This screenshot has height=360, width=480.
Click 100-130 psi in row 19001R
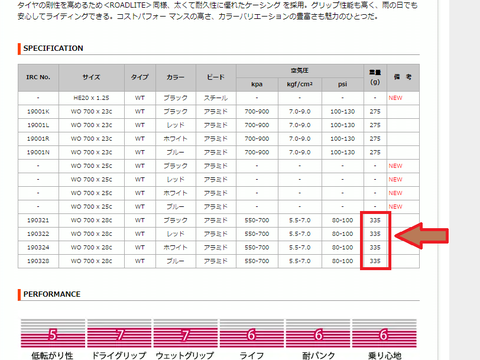(342, 139)
